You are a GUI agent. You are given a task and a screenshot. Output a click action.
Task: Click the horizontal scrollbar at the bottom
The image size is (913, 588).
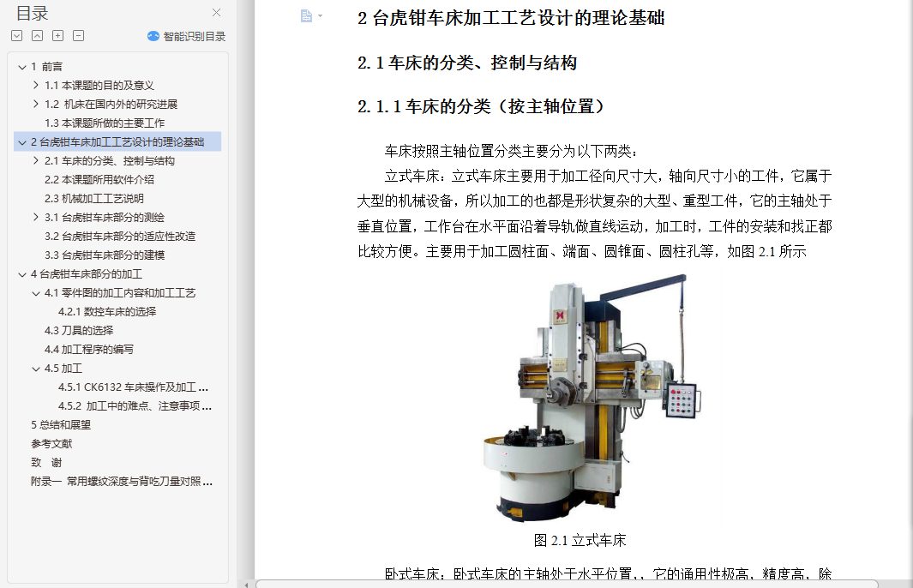[x=567, y=584]
